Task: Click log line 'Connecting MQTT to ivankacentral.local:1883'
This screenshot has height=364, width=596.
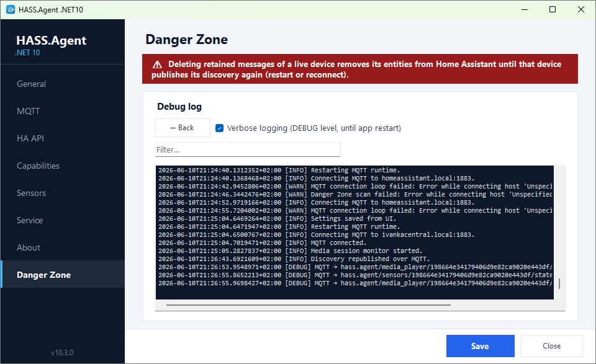Action: (x=316, y=234)
